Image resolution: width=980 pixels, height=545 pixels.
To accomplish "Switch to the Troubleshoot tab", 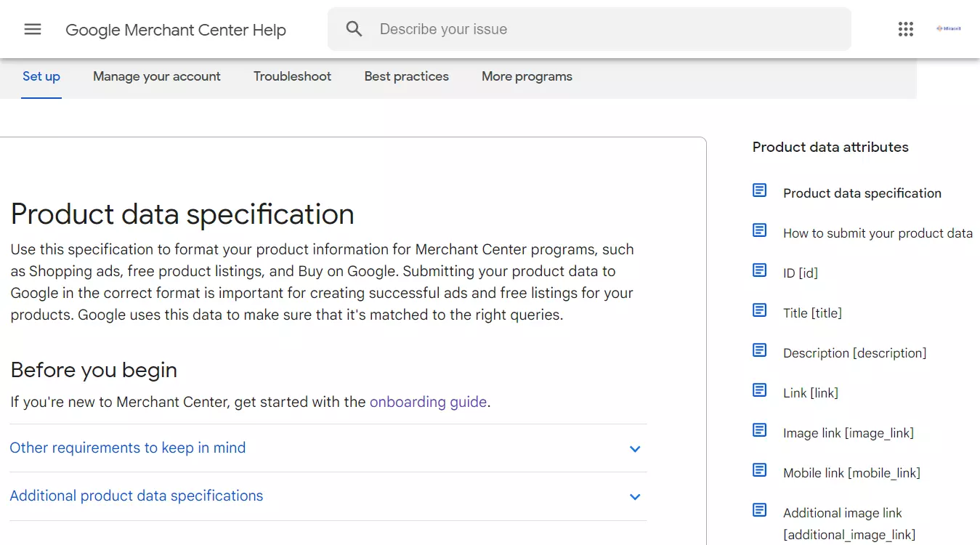I will point(292,76).
